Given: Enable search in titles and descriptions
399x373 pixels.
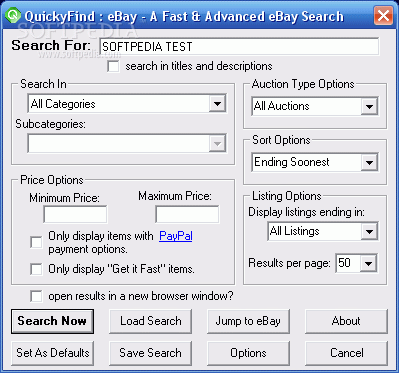Looking at the screenshot, I should coord(113,66).
